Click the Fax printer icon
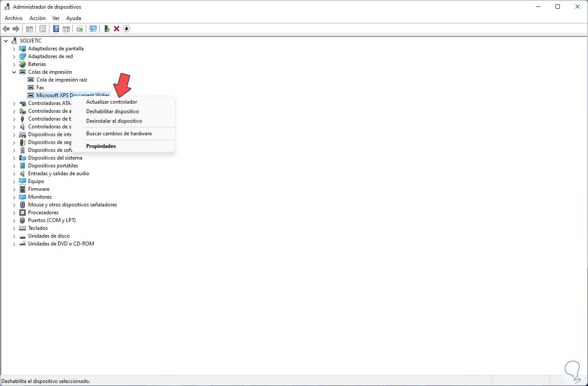The image size is (588, 386). (x=31, y=88)
